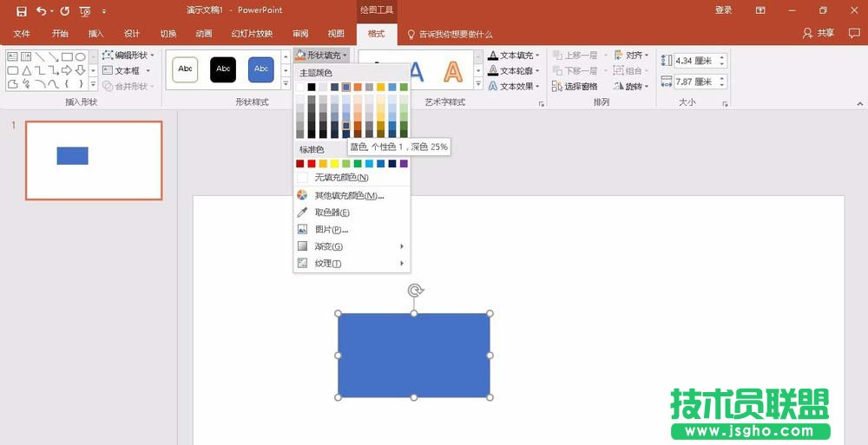Apply the blue Abc shape style
868x445 pixels.
(261, 69)
